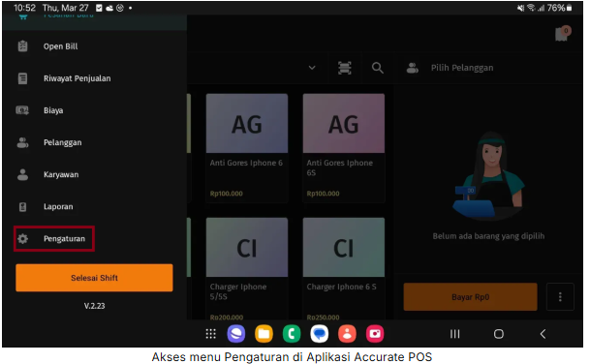Image resolution: width=590 pixels, height=364 pixels.
Task: Open the Android app drawer grid icon
Action: click(x=211, y=334)
